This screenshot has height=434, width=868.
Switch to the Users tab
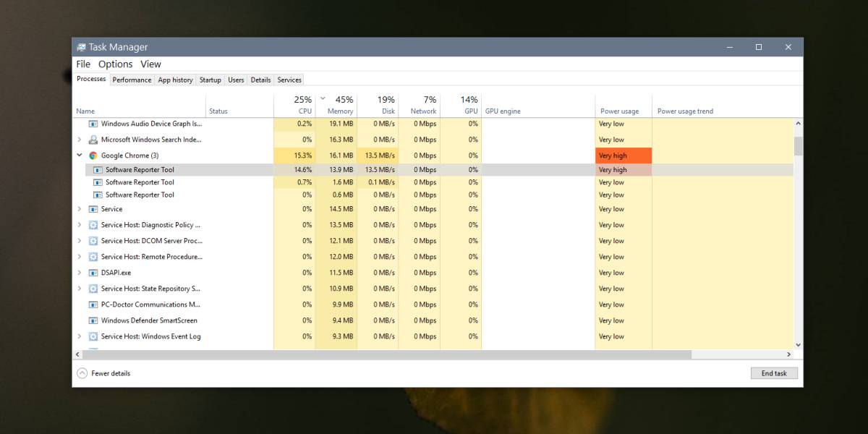(x=236, y=80)
